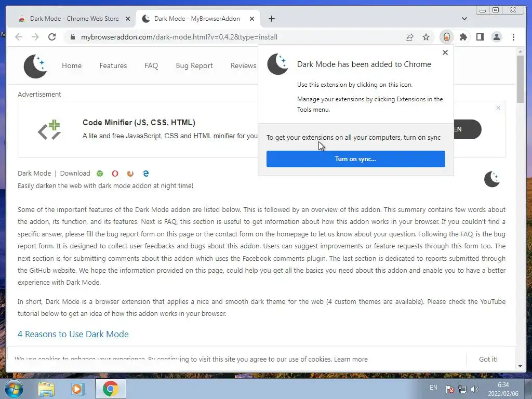
Task: Open the Dark Mode extension toolbar icon
Action: pyautogui.click(x=447, y=37)
